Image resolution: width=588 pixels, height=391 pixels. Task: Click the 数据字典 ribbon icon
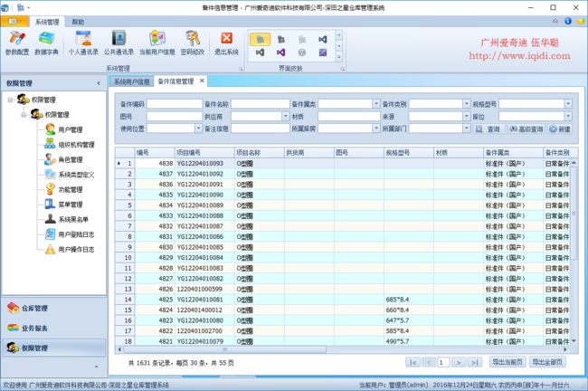pos(47,43)
